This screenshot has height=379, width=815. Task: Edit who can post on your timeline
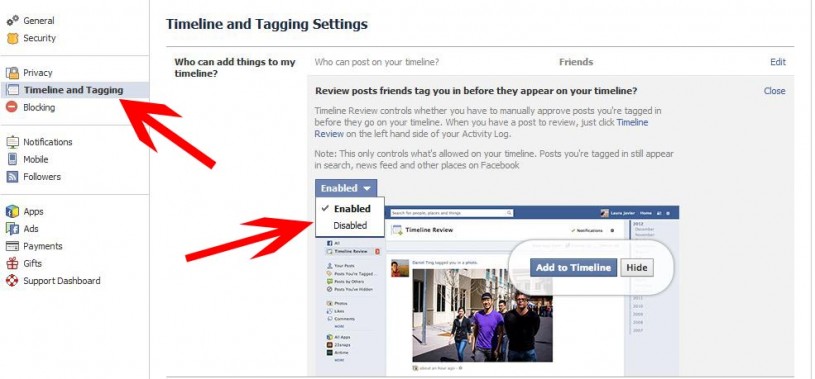point(778,62)
